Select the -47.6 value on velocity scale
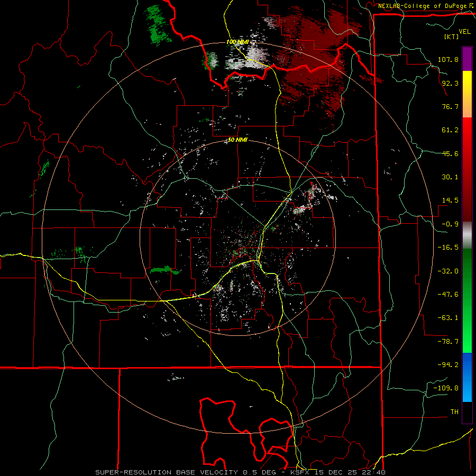 click(x=448, y=295)
